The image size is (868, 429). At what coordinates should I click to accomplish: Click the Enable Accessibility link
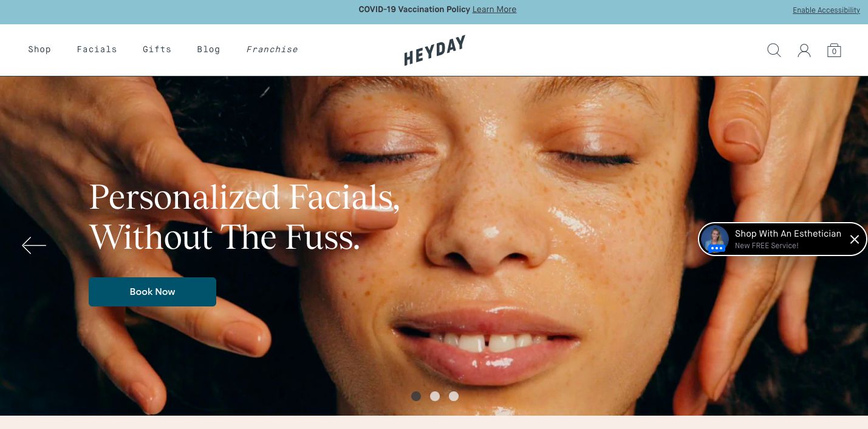coord(826,10)
